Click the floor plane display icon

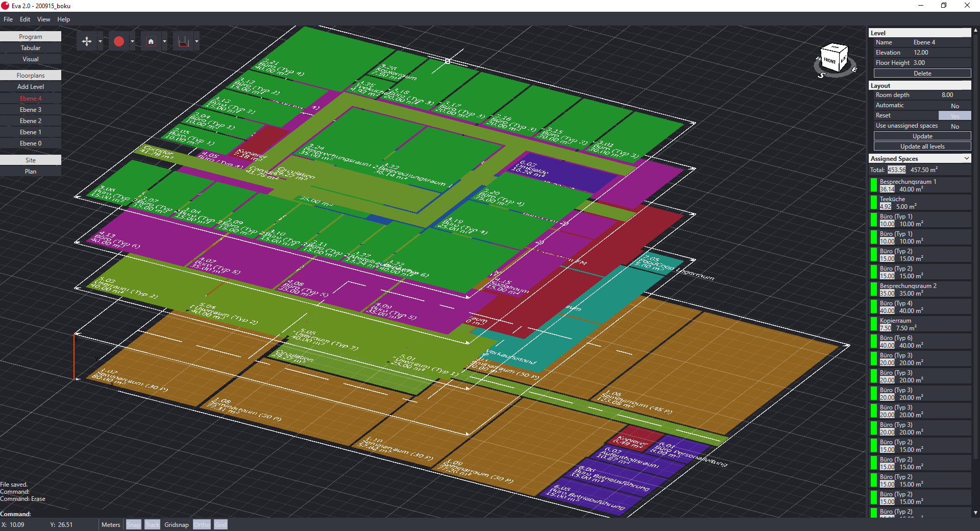[183, 41]
